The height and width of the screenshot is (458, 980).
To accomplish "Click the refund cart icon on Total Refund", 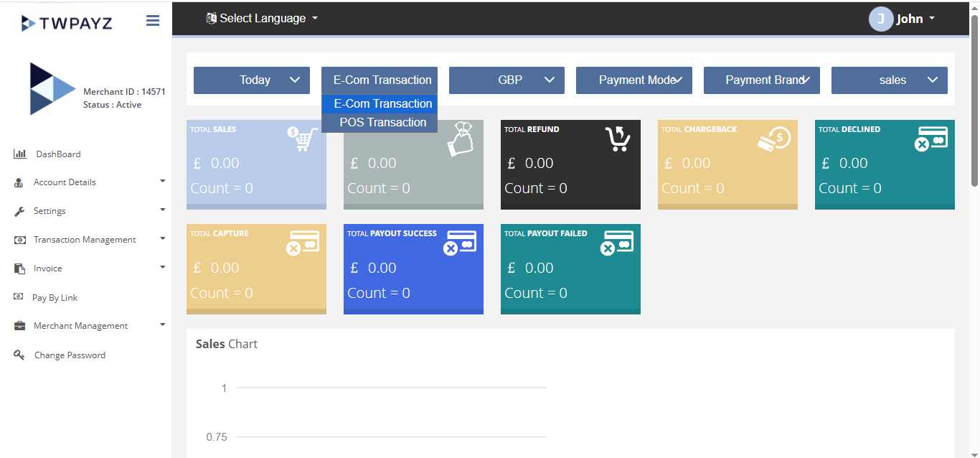I will (617, 138).
